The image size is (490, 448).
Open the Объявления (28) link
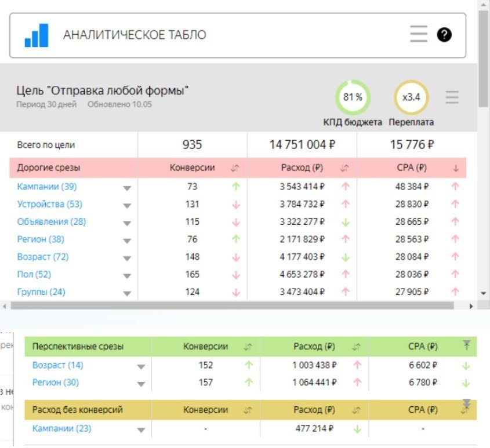[52, 221]
